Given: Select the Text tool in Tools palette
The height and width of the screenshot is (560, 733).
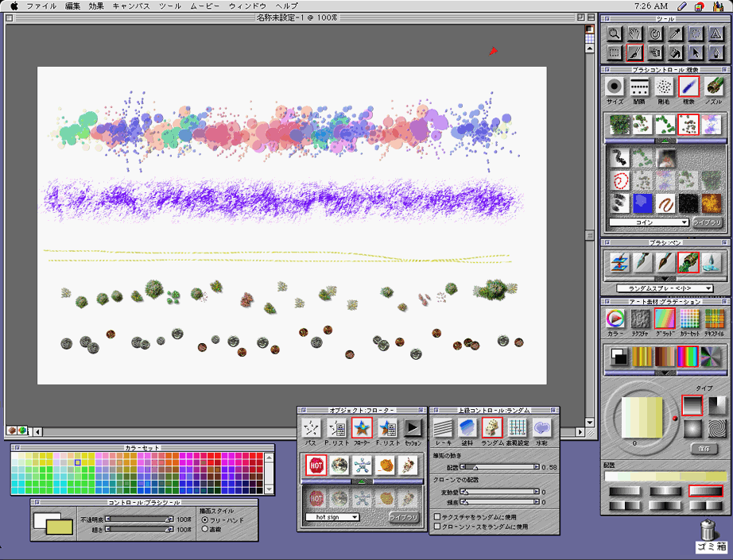Looking at the screenshot, I should coord(716,33).
